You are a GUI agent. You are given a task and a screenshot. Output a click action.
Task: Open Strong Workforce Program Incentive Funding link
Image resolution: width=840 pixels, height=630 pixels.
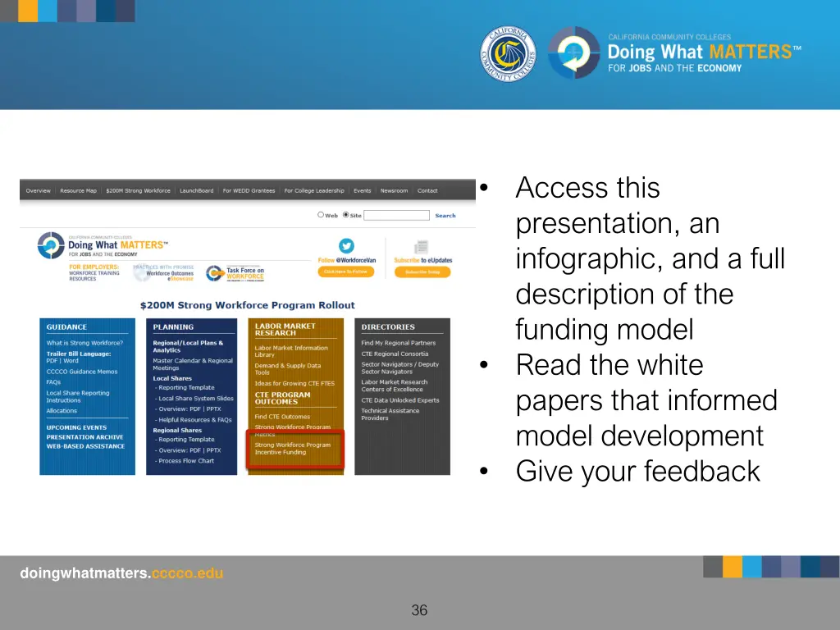[292, 449]
